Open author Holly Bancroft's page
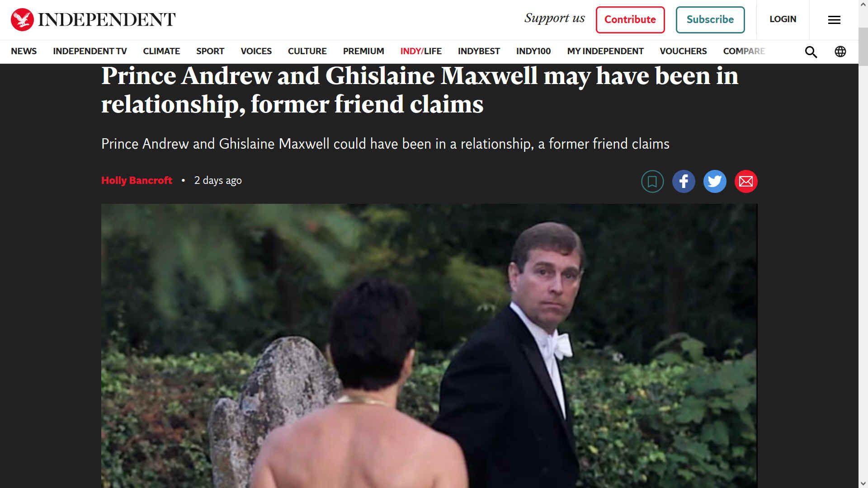The width and height of the screenshot is (868, 488). tap(137, 180)
